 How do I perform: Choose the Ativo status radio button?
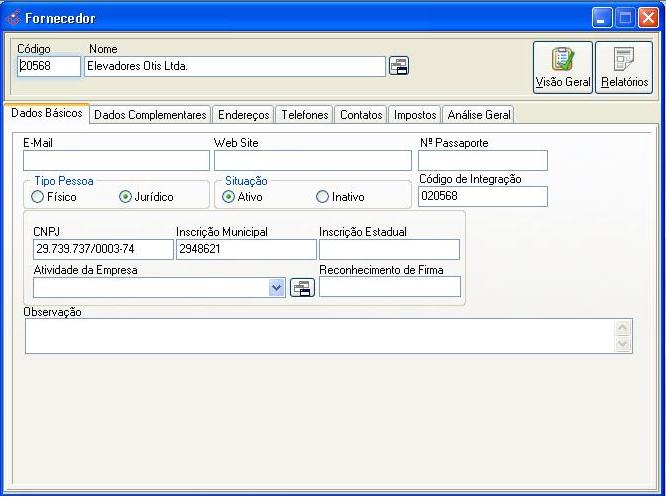click(x=229, y=197)
